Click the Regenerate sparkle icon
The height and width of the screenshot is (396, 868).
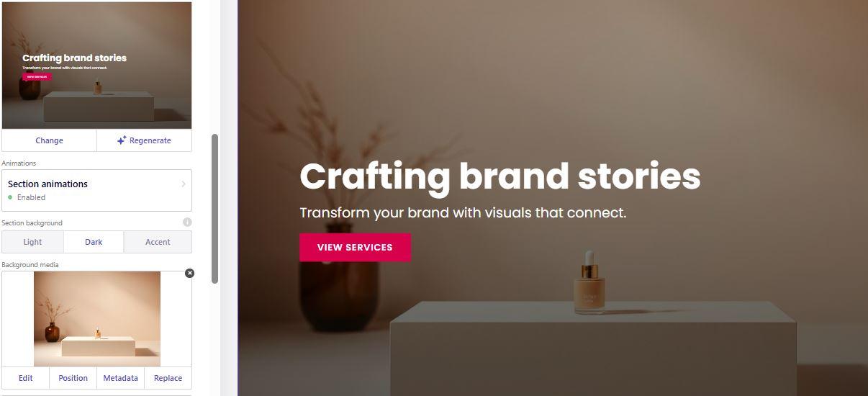[122, 140]
